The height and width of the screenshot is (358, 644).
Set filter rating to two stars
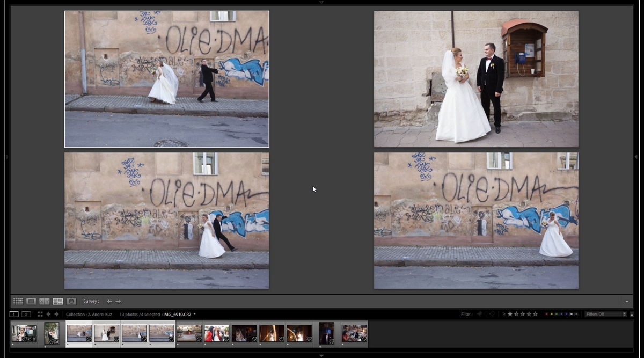517,314
